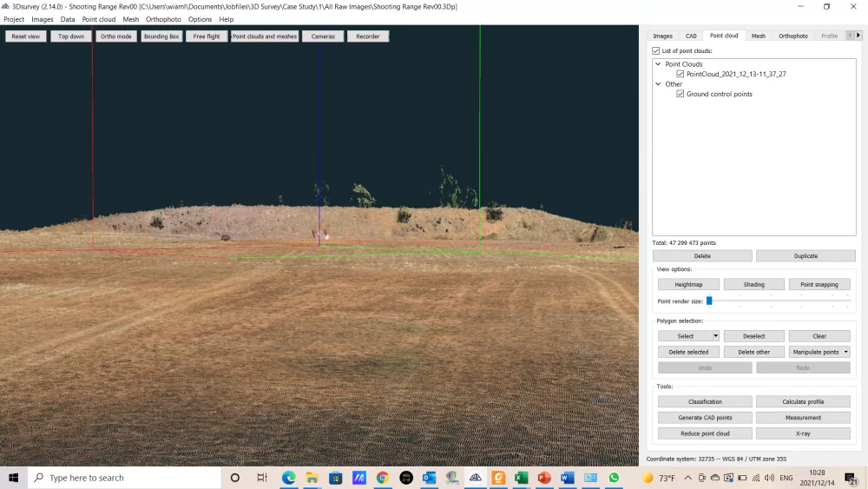This screenshot has width=868, height=489.
Task: Open WhatsApp from taskbar
Action: coord(614,478)
